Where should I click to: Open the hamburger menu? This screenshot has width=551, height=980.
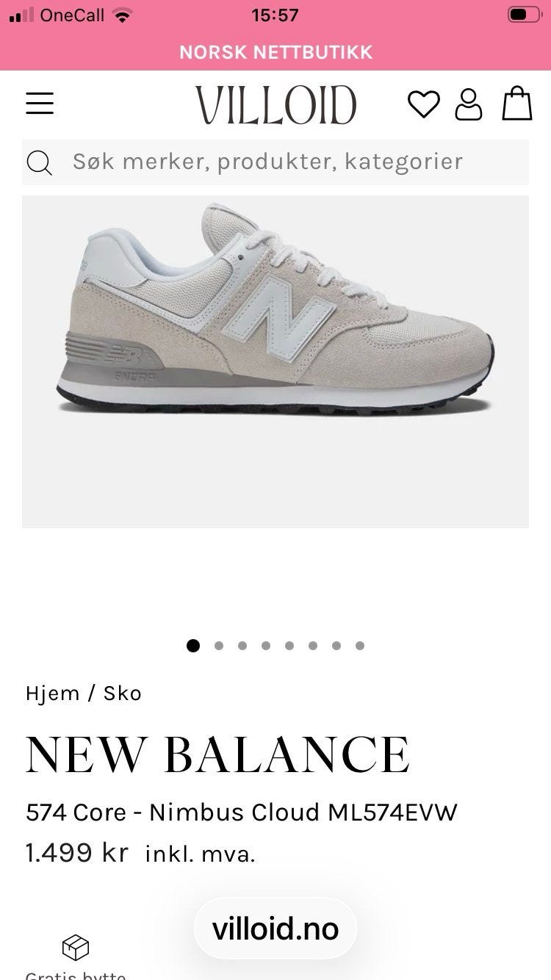click(40, 104)
